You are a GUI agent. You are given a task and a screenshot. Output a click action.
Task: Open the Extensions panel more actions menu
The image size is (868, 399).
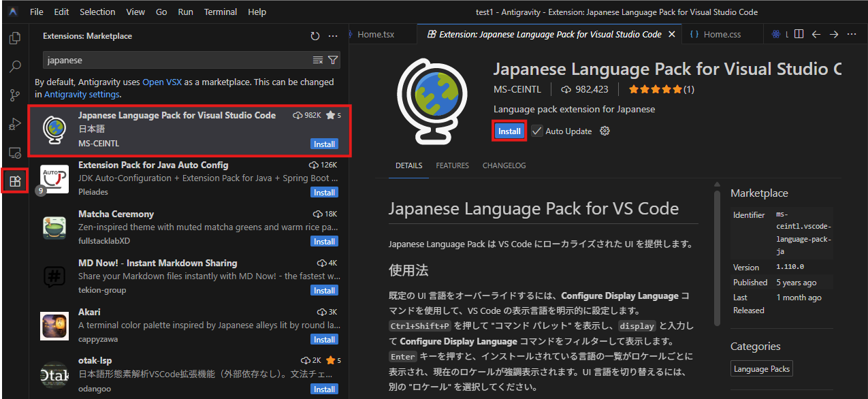(x=333, y=36)
